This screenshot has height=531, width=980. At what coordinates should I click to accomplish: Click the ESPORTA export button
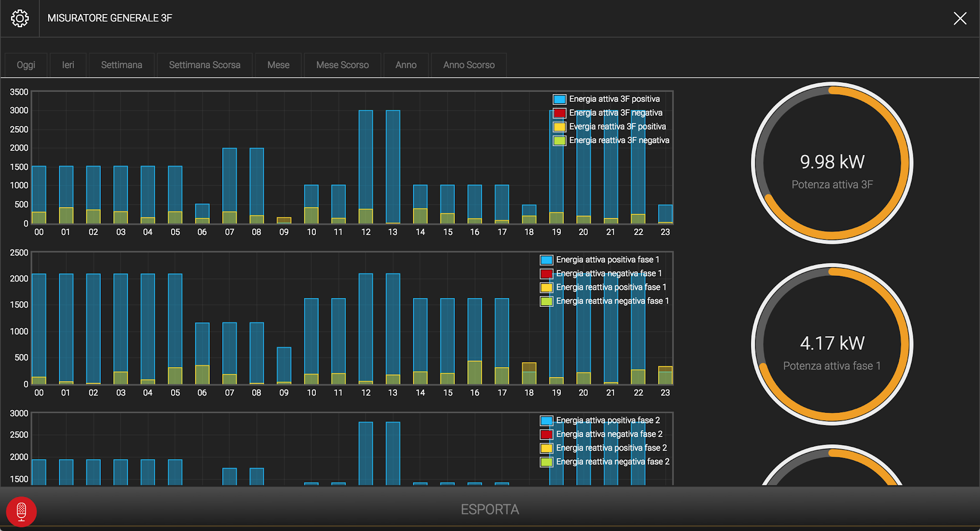pyautogui.click(x=490, y=509)
